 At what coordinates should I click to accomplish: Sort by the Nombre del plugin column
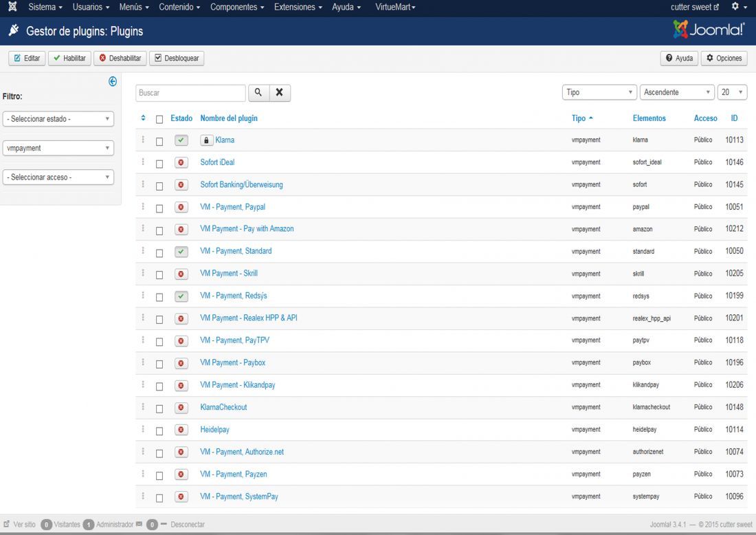point(229,118)
